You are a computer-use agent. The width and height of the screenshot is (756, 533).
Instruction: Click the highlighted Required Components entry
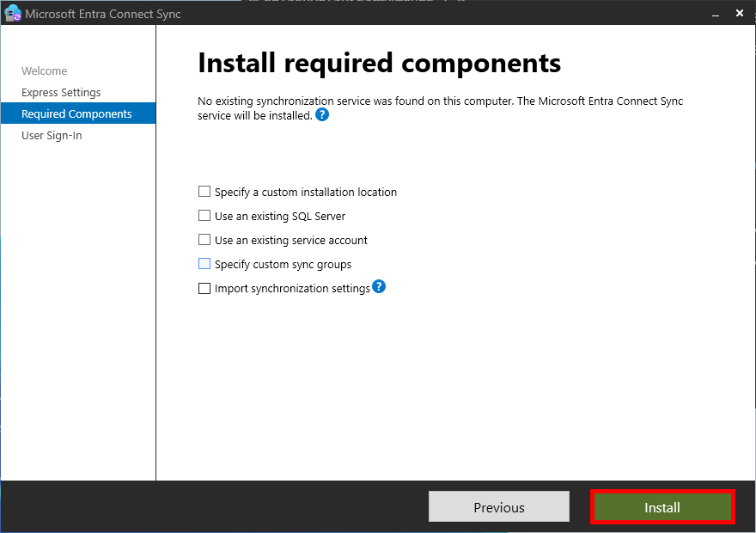pyautogui.click(x=77, y=113)
